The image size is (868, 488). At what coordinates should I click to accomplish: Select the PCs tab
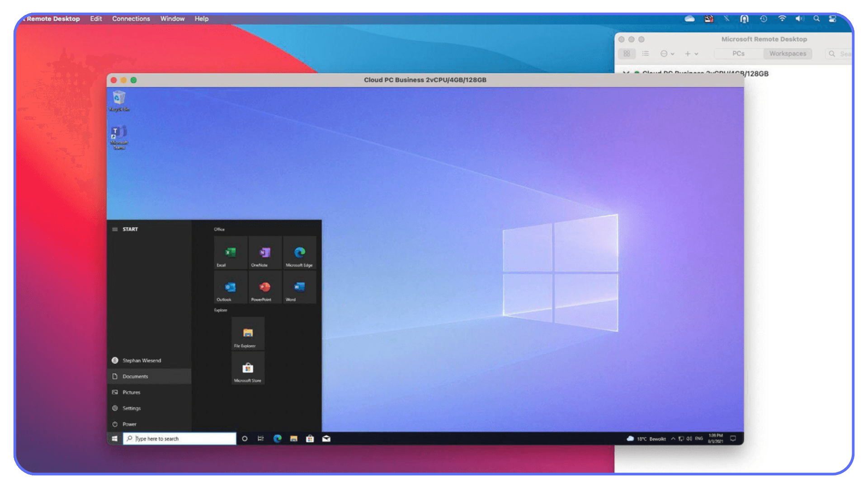pos(739,54)
